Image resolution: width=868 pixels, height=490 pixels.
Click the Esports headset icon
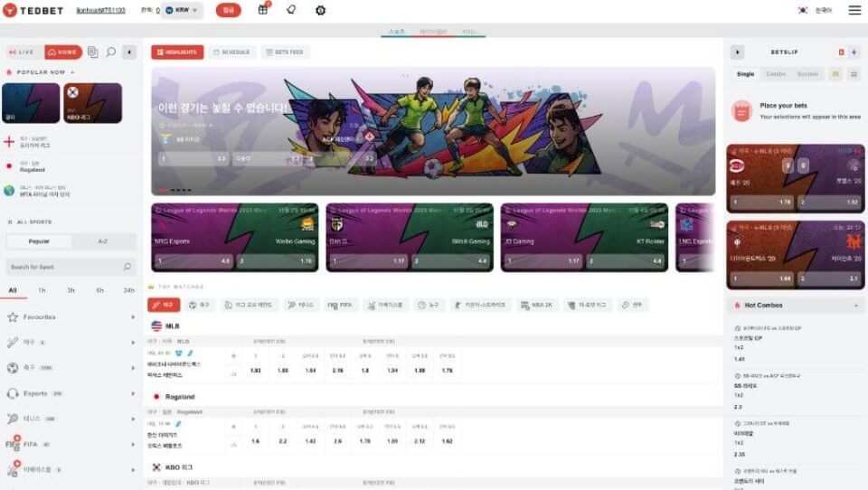coord(13,393)
